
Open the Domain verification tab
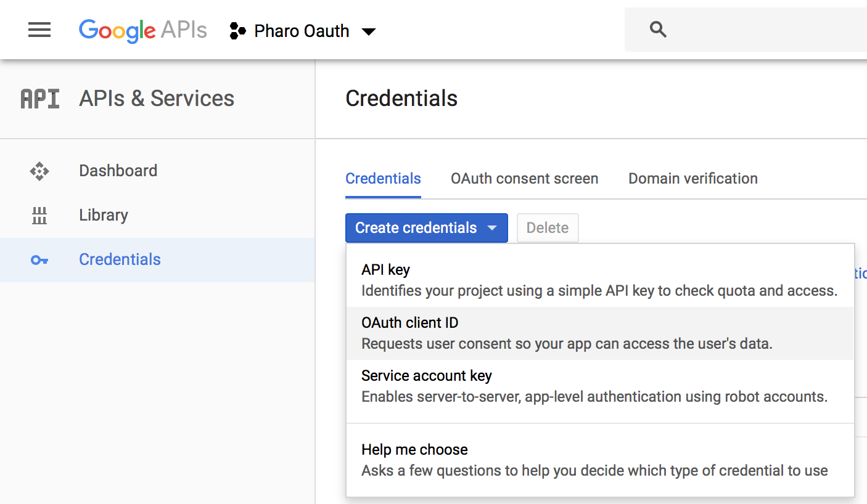692,179
